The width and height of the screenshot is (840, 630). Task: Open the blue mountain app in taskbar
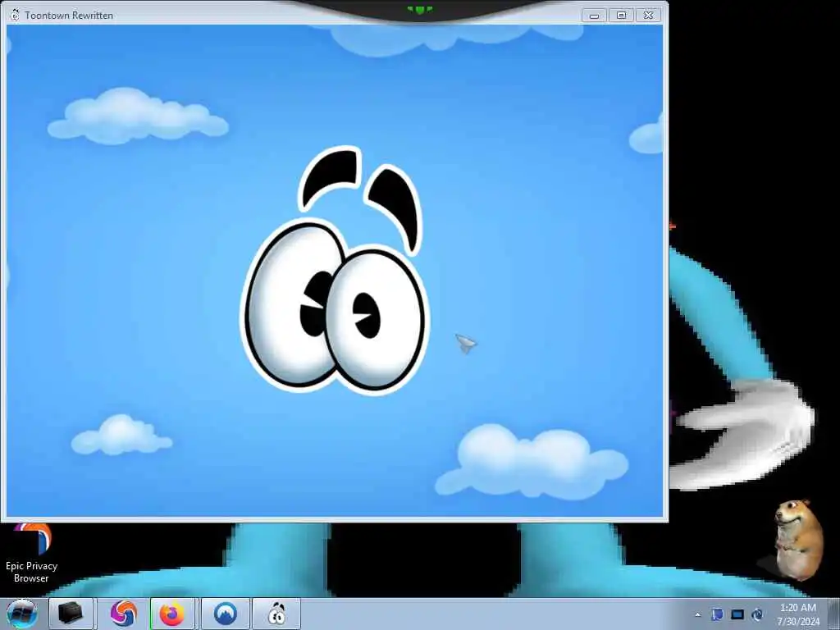click(226, 614)
